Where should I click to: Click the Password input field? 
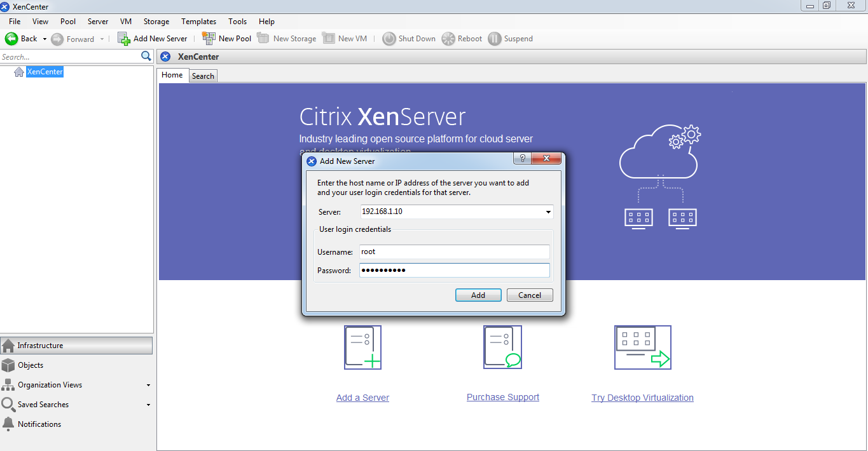pyautogui.click(x=454, y=271)
